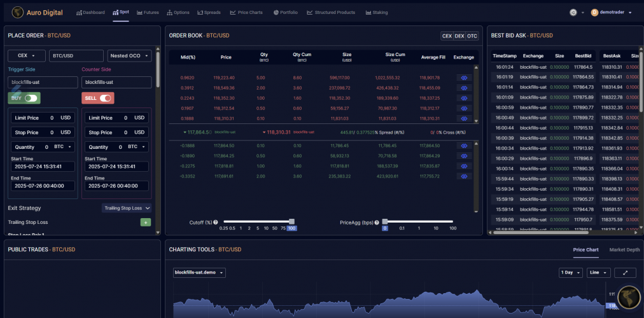Click the PriceAgg (bps) slider handle at 0
644x318 pixels.
(x=385, y=221)
